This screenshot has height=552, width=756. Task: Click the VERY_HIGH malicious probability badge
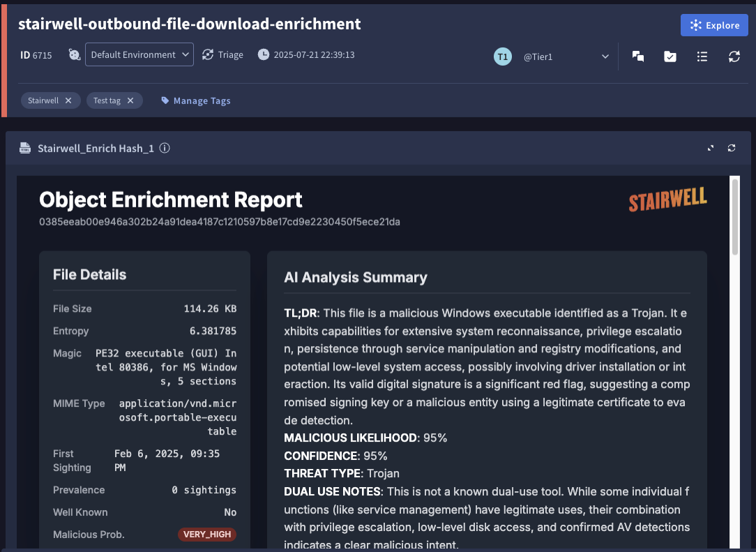(x=207, y=534)
